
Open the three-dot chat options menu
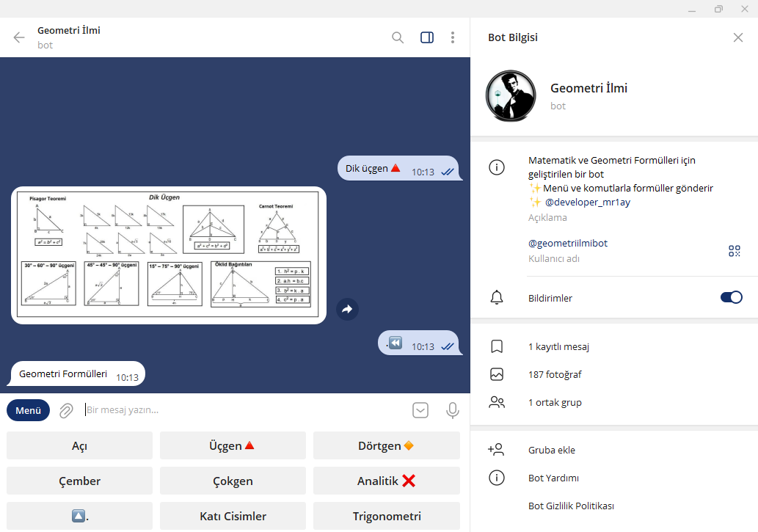pos(453,37)
